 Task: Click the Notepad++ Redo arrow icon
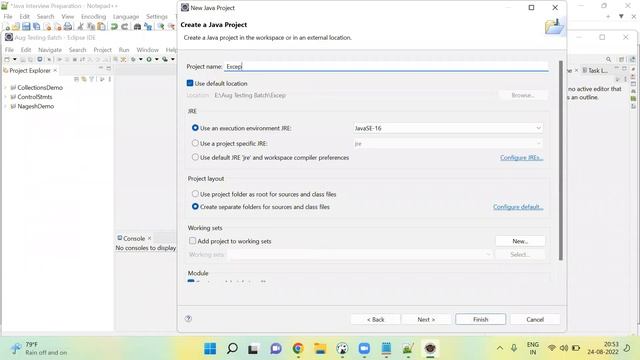point(124,27)
